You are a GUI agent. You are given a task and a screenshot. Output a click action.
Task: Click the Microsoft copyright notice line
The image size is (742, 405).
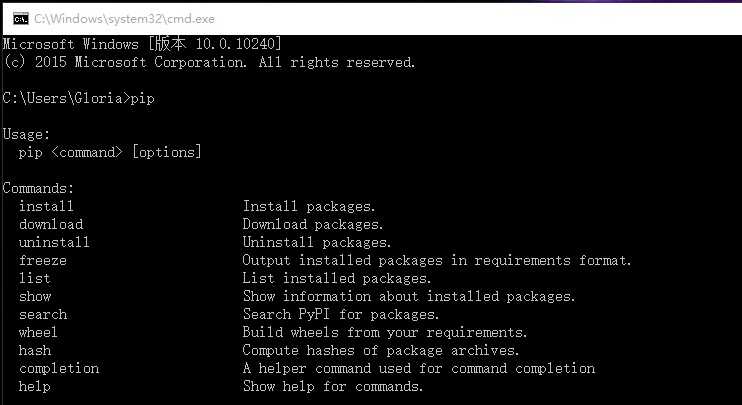pos(209,62)
